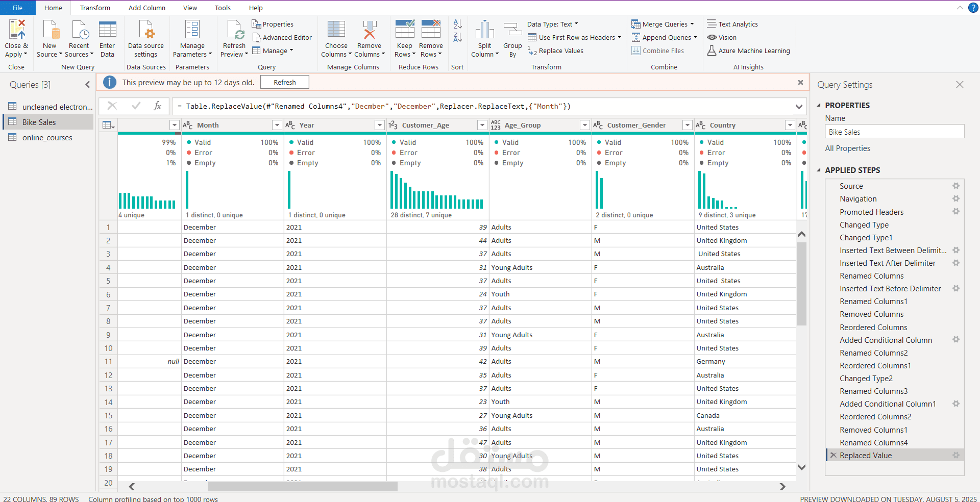Delete the Replaced Value step

(833, 456)
